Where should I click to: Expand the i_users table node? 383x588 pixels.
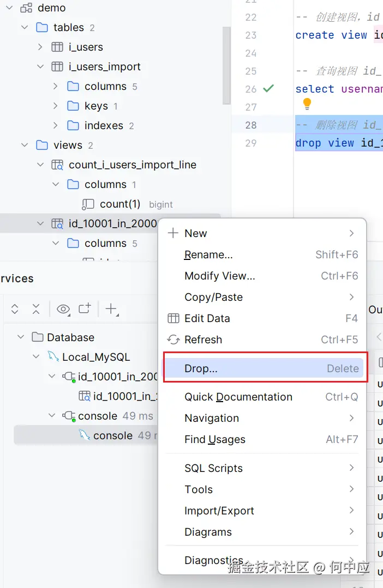point(40,47)
